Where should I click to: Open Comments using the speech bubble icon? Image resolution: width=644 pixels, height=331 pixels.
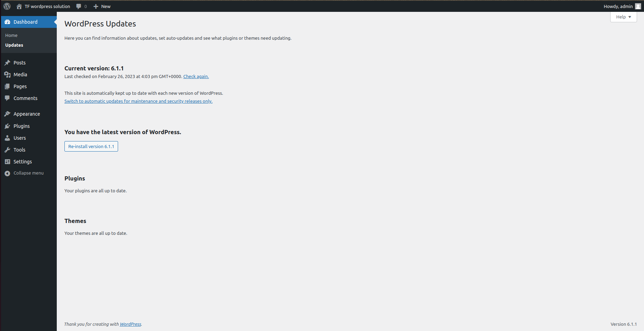point(8,98)
